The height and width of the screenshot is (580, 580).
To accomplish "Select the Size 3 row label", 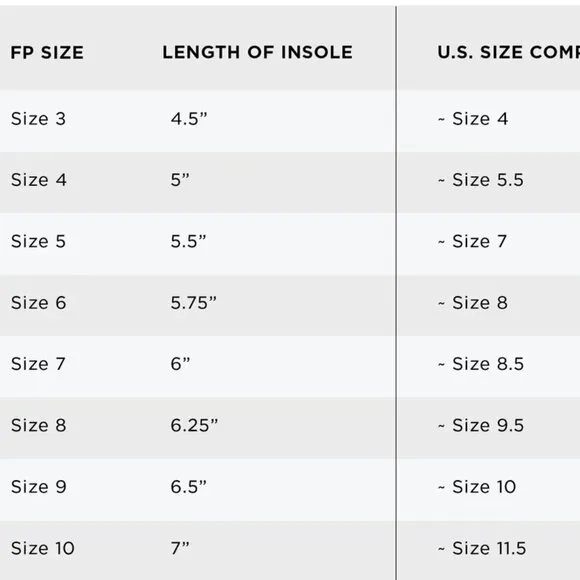I will point(38,119).
